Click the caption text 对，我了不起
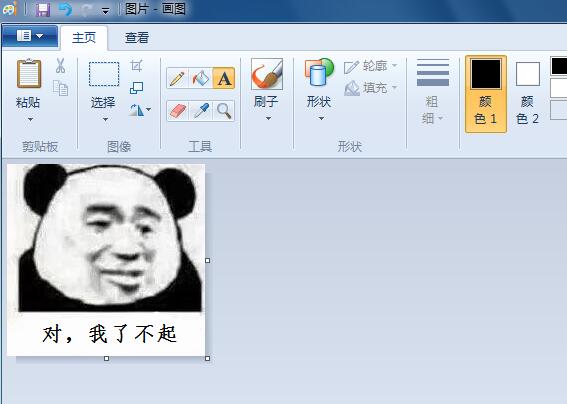Image resolution: width=567 pixels, height=404 pixels. [x=109, y=334]
